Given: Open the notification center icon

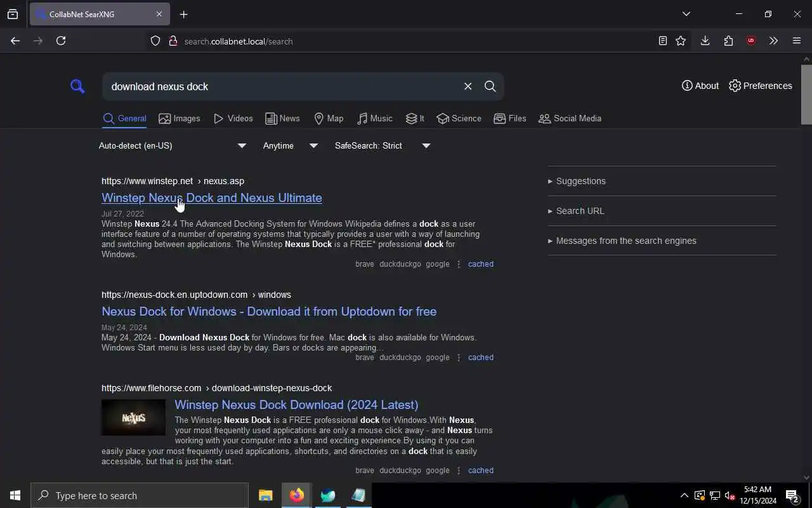Looking at the screenshot, I should click(x=792, y=495).
